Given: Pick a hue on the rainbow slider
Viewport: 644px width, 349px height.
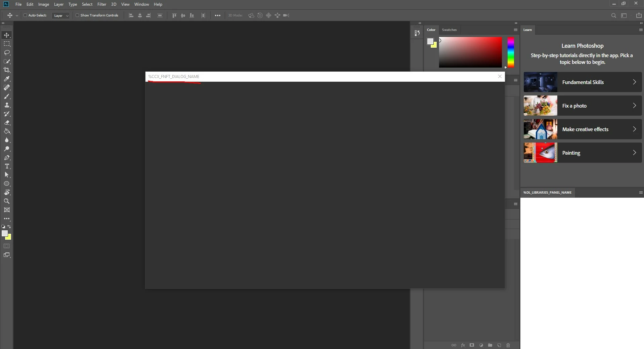Looking at the screenshot, I should 511,52.
